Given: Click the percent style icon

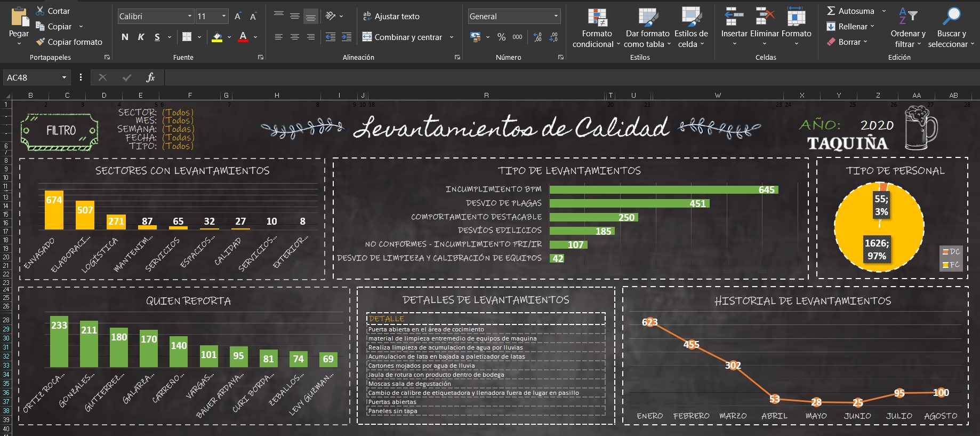Looking at the screenshot, I should 501,37.
